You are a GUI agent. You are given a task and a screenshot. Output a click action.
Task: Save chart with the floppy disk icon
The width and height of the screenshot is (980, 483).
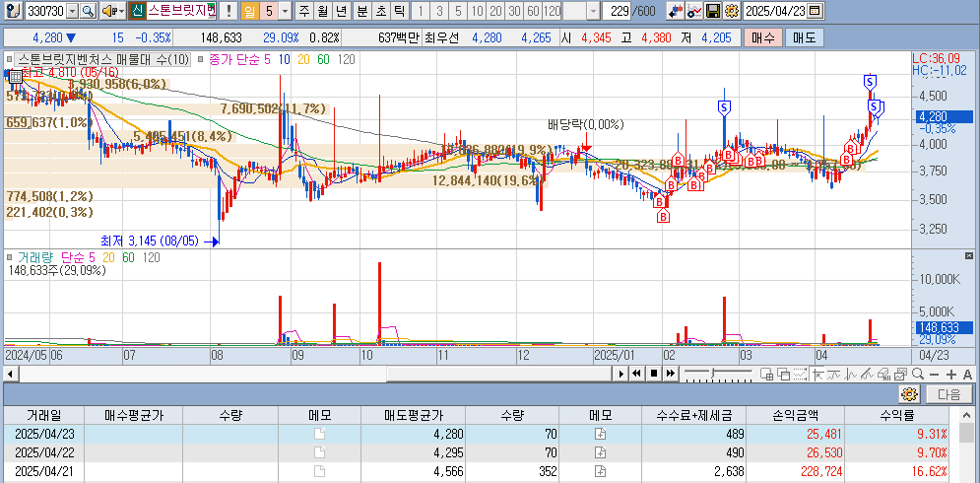712,11
